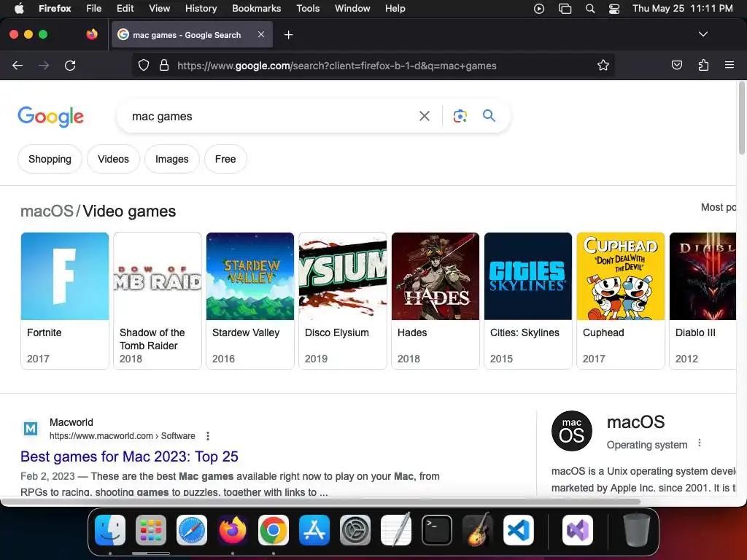Open the Shadow of the Tomb Raider card
Viewport: 747px width, 560px height.
pyautogui.click(x=158, y=300)
